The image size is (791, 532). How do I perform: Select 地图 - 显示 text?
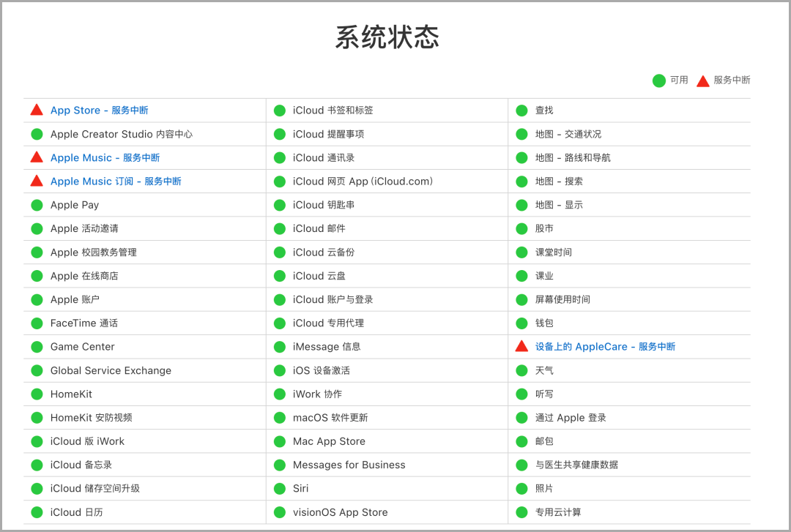559,205
